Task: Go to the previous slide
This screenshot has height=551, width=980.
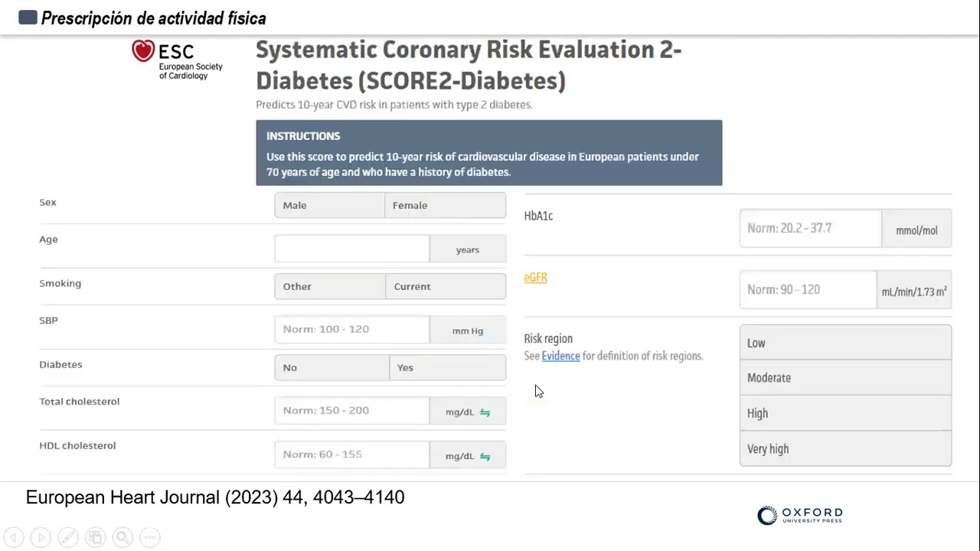Action: pos(14,537)
